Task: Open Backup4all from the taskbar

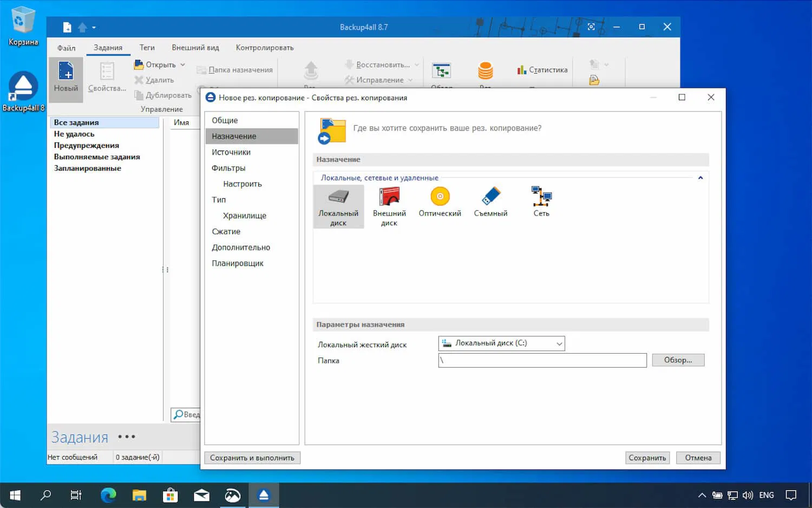Action: coord(264,494)
